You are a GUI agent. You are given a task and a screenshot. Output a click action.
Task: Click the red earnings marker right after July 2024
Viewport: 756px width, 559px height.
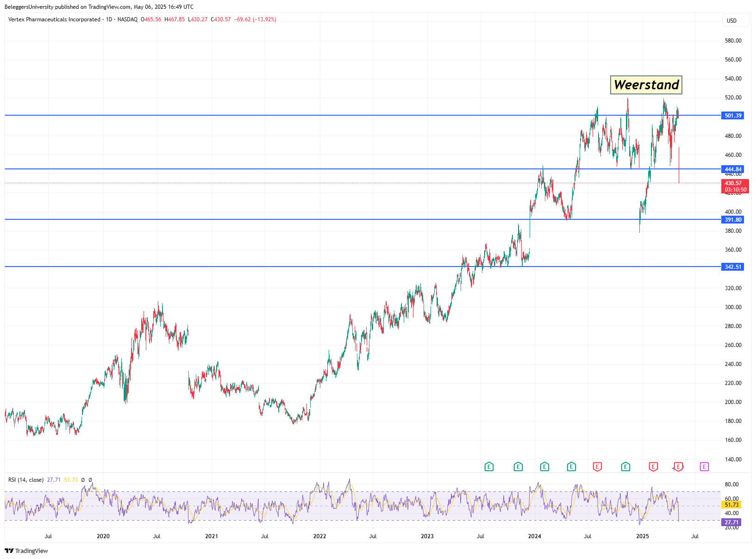[597, 467]
